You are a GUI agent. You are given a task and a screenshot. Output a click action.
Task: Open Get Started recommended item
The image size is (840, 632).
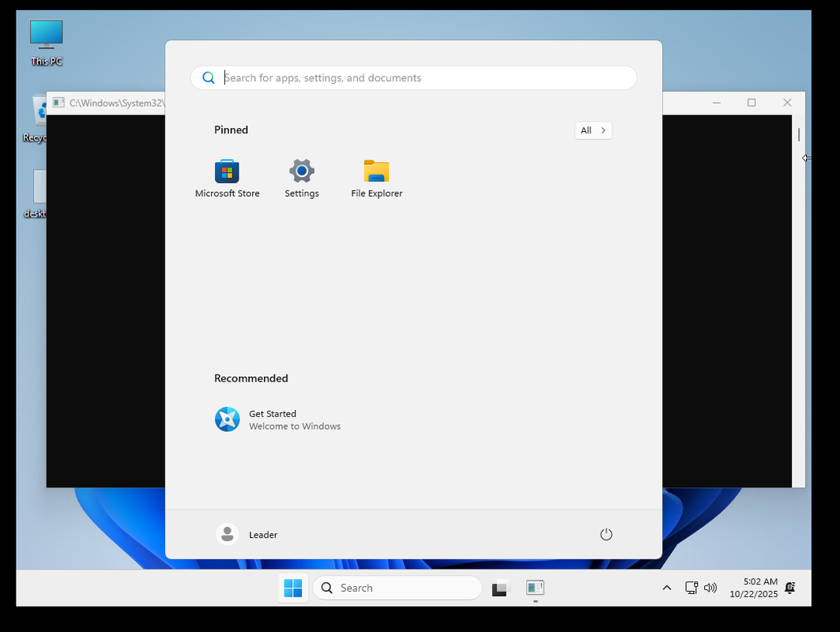(x=278, y=419)
